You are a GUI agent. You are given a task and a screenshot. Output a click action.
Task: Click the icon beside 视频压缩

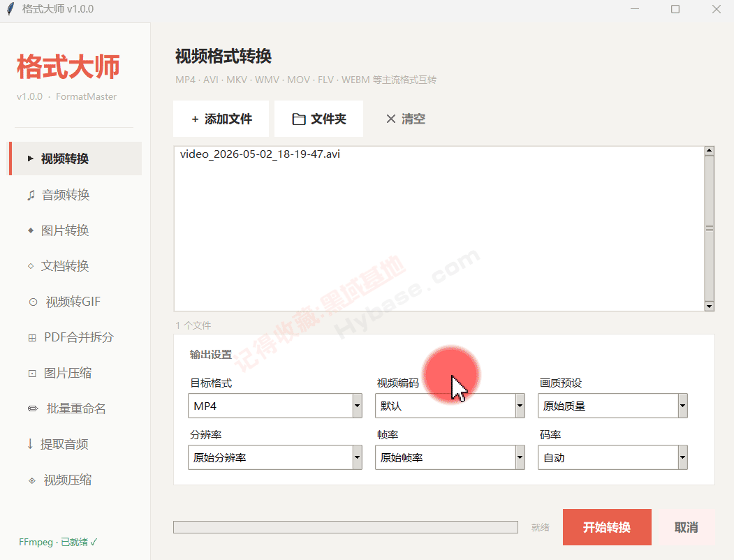click(32, 480)
